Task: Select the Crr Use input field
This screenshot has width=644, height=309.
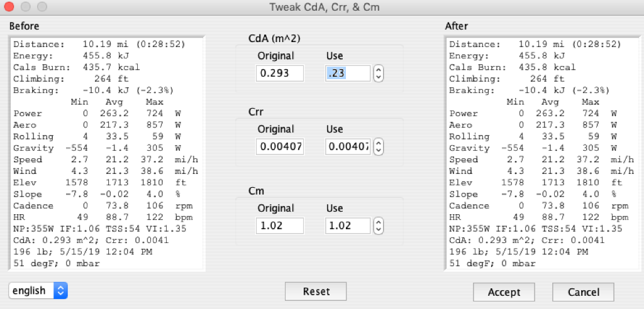Action: (348, 148)
